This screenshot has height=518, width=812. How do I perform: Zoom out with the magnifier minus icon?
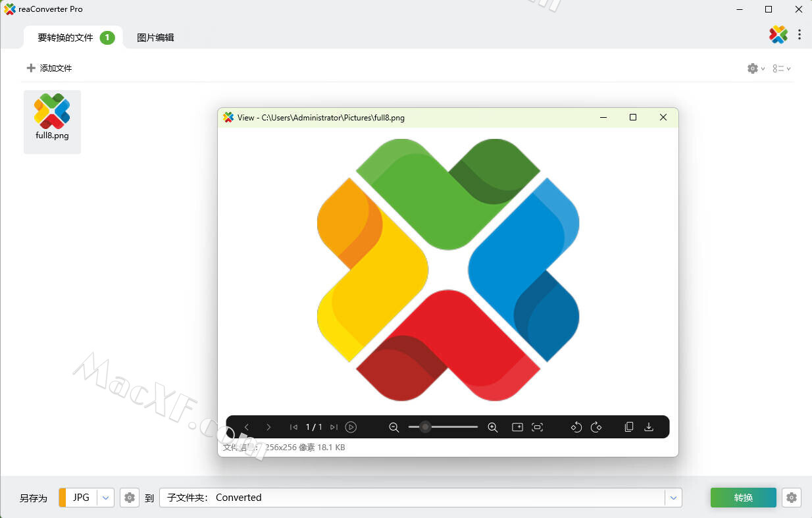click(x=394, y=427)
